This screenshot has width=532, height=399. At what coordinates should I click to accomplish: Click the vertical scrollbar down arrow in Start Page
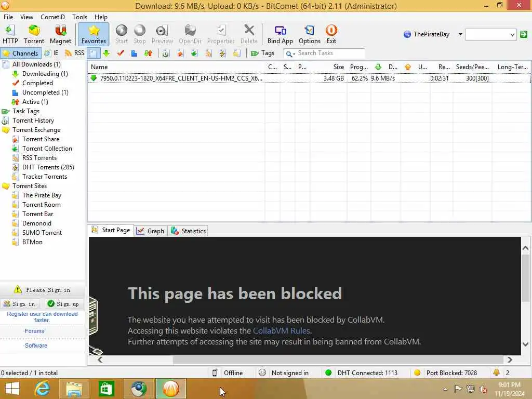[x=526, y=344]
